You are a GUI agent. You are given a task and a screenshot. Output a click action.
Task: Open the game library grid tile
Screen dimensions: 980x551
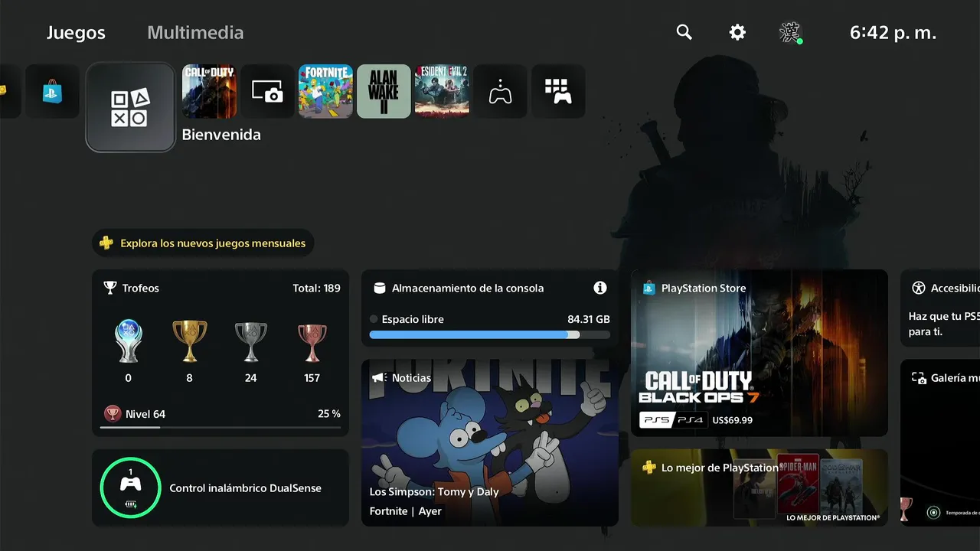click(x=558, y=91)
